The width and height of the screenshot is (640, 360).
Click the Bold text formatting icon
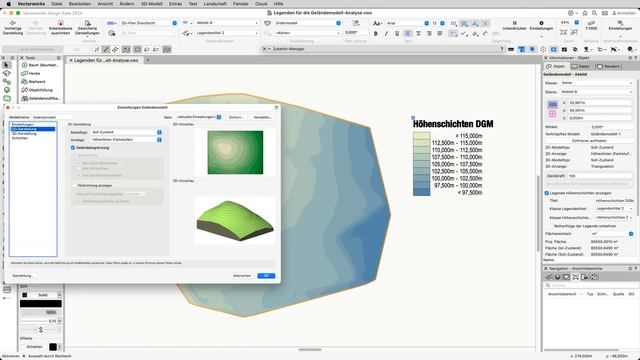376,33
